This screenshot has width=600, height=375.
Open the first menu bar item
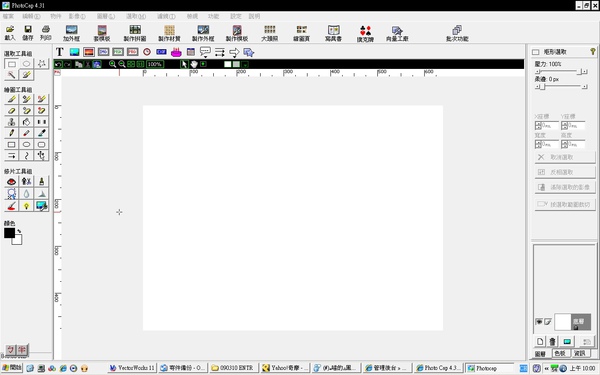[x=8, y=16]
